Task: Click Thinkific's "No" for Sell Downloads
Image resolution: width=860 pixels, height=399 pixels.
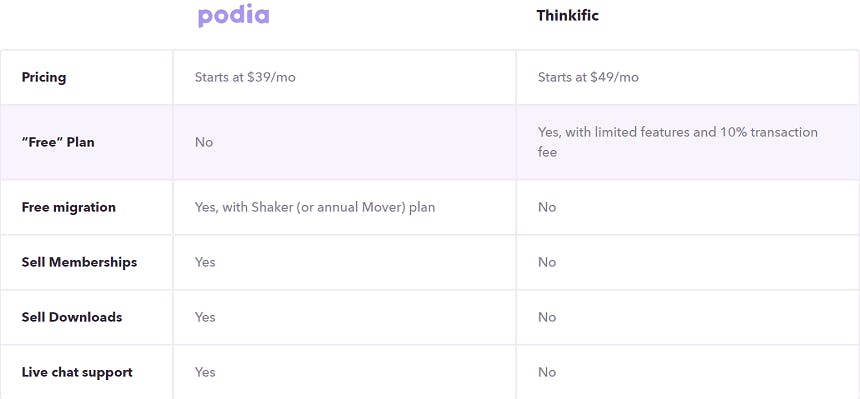Action: pyautogui.click(x=547, y=317)
